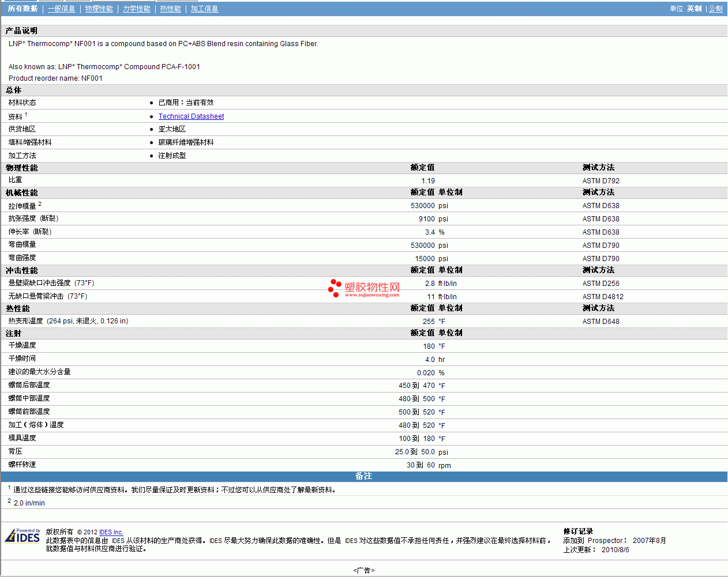
Task: Click the 机械性能 section header
Action: pos(21,193)
